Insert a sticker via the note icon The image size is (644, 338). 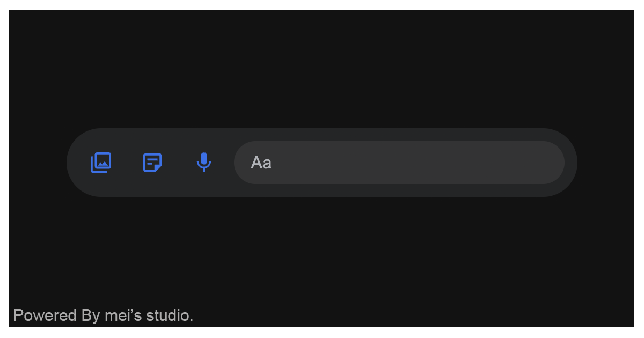(x=152, y=162)
